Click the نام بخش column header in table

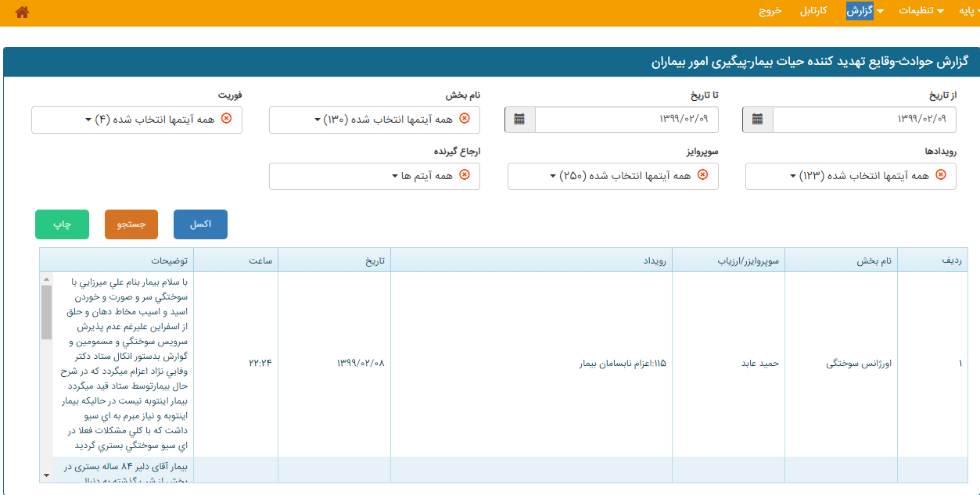tap(841, 260)
